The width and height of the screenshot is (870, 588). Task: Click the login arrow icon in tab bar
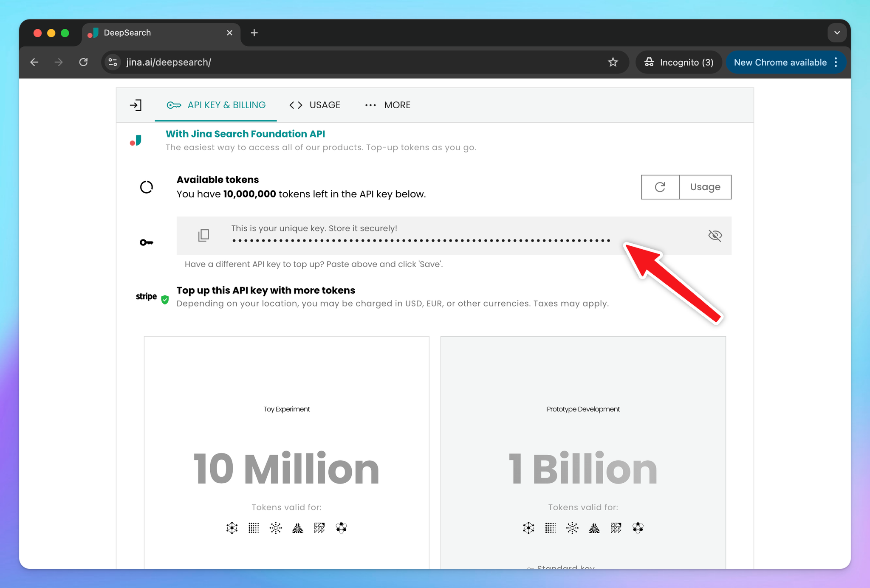(136, 105)
